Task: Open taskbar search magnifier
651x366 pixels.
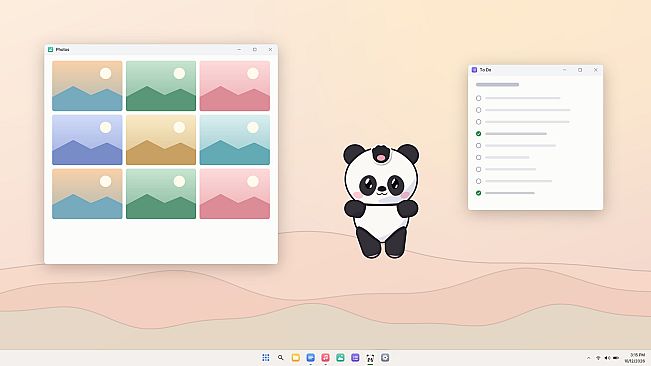Action: pos(281,357)
